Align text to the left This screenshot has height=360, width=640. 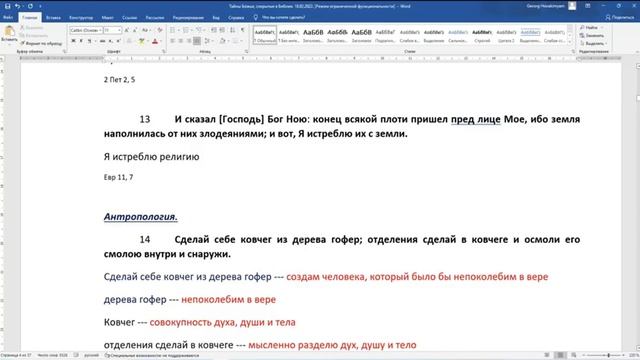coord(172,41)
